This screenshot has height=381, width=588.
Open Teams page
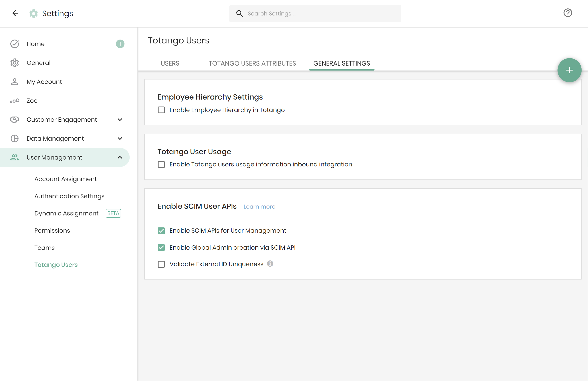click(x=45, y=248)
